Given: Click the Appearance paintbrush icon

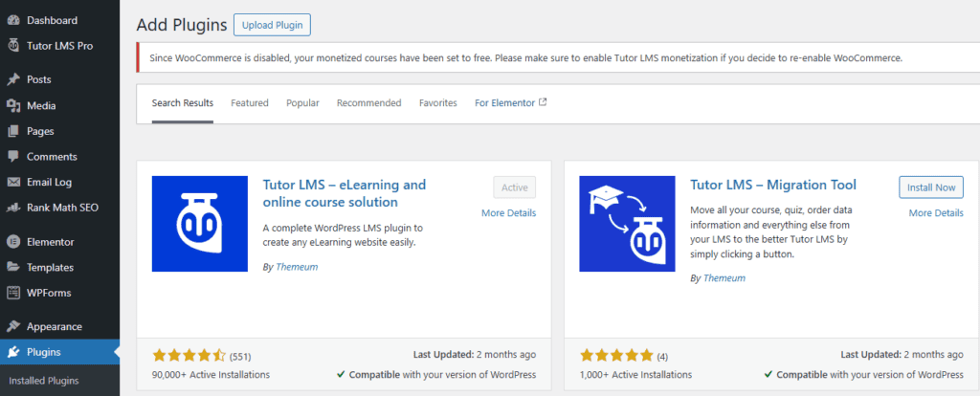Looking at the screenshot, I should (x=13, y=326).
